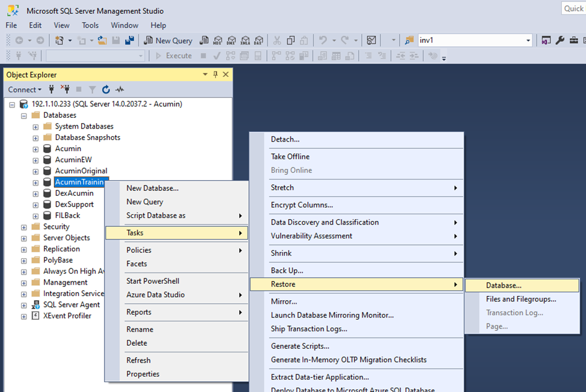
Task: Select the DexSupport database in the tree
Action: coord(74,205)
